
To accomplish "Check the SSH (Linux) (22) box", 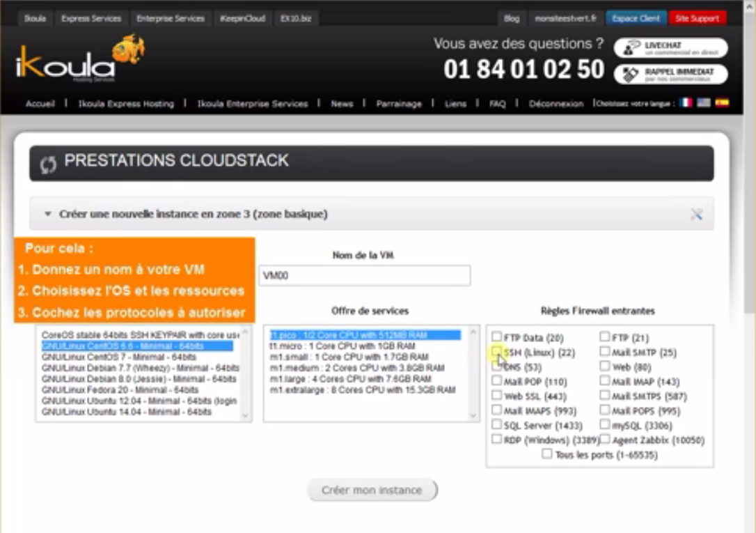I will click(496, 351).
